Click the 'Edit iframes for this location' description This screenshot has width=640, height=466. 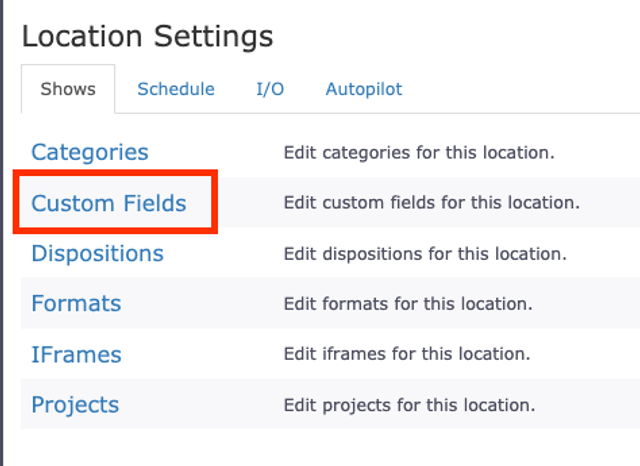(407, 354)
